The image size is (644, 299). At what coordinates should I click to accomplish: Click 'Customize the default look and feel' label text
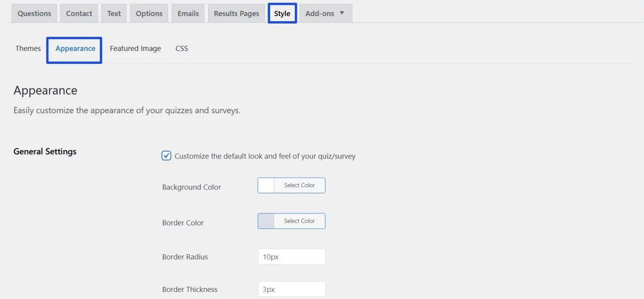265,156
